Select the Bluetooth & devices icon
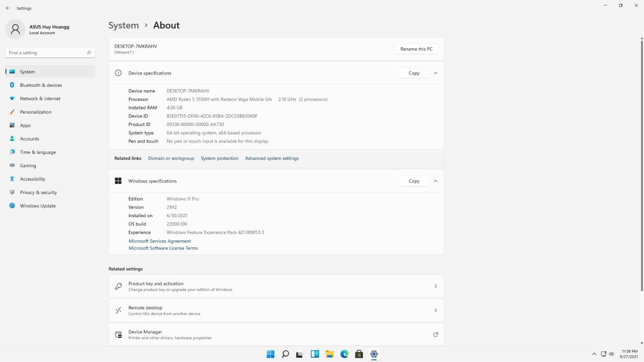Viewport: 644px width, 362px height. 12,85
